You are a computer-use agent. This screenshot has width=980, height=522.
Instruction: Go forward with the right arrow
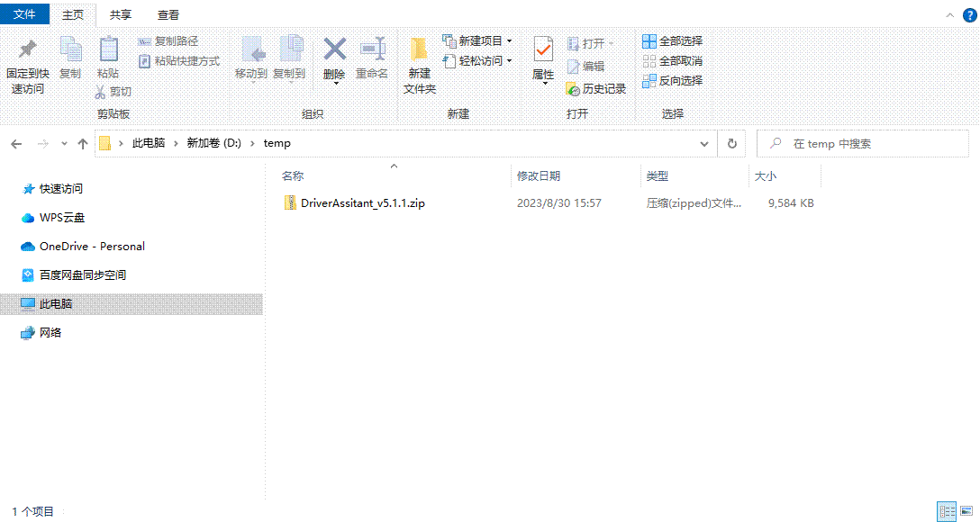coord(43,144)
